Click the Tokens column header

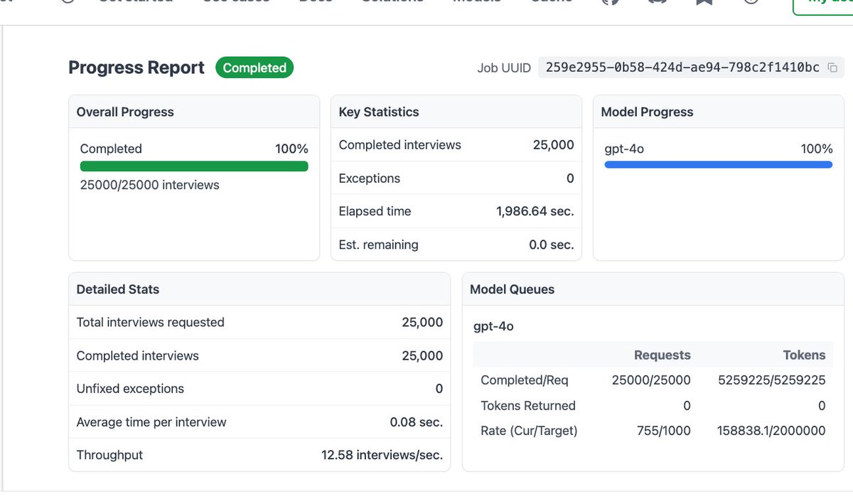(805, 355)
